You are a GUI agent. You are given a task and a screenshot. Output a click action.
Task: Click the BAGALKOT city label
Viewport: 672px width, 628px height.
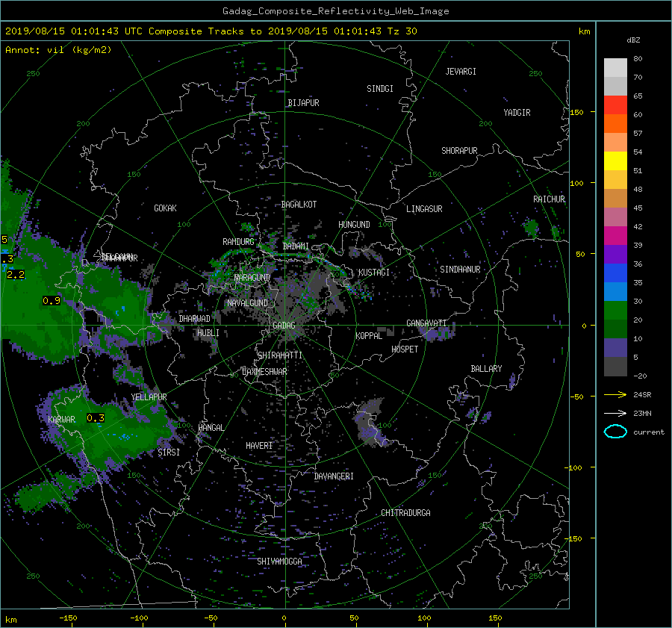click(x=299, y=205)
